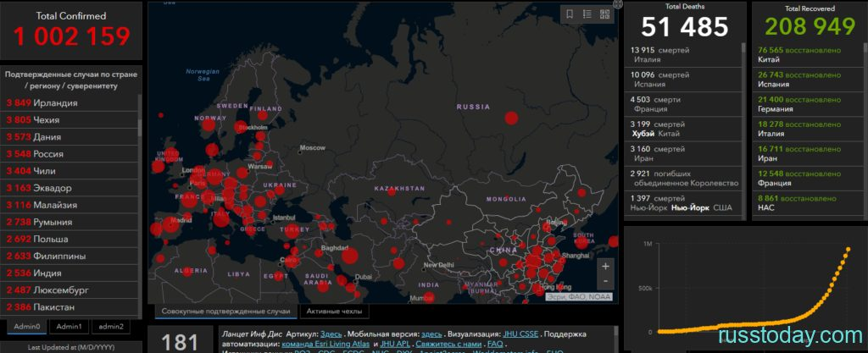Viewport: 868px width, 353px height.
Task: Select 4 503 смерти Франция entry
Action: pyautogui.click(x=682, y=104)
